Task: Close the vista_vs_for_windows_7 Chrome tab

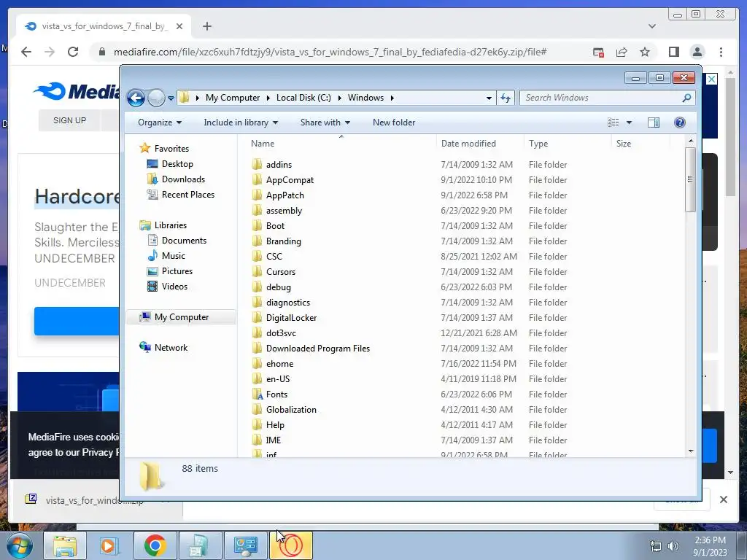Action: pos(179,26)
